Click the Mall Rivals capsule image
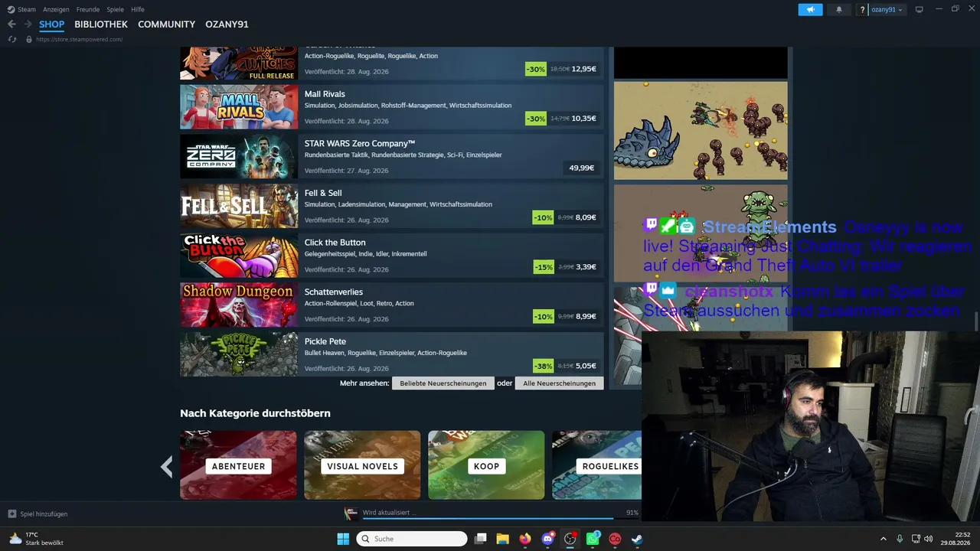 pos(239,107)
